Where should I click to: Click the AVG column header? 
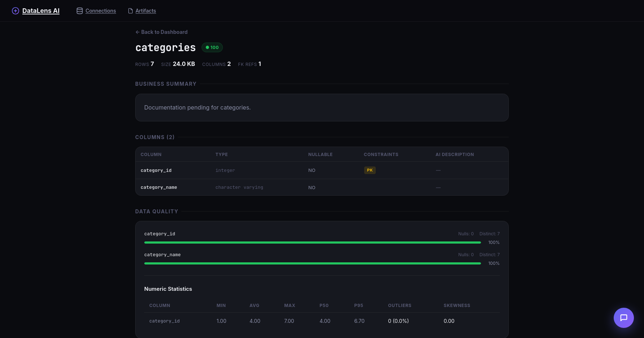[x=254, y=306]
